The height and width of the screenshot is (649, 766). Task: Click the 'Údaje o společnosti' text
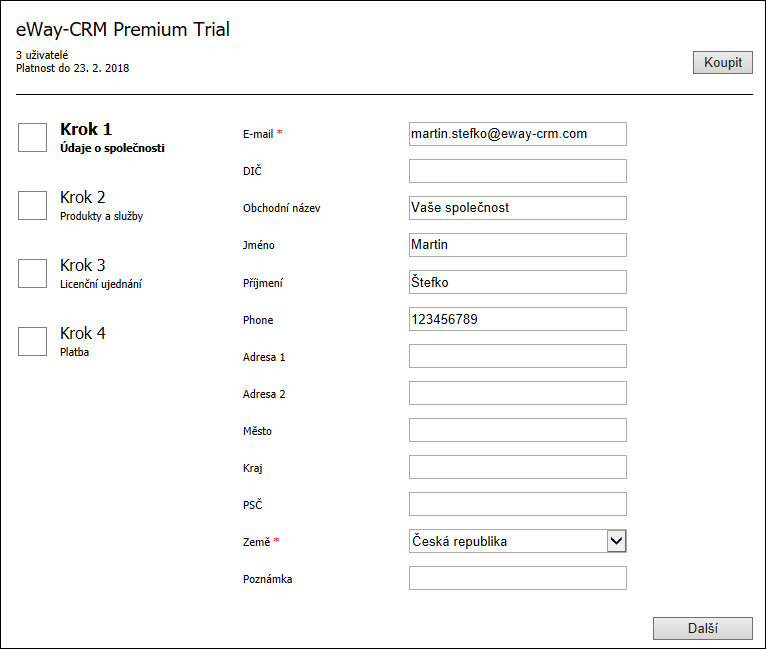[x=112, y=148]
